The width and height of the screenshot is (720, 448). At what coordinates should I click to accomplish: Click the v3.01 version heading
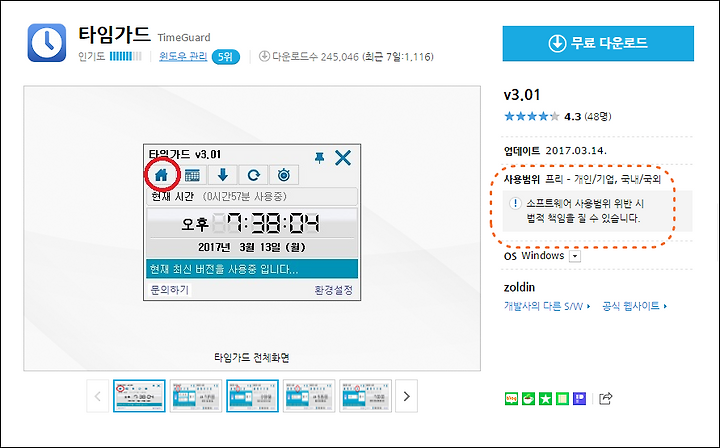(522, 95)
